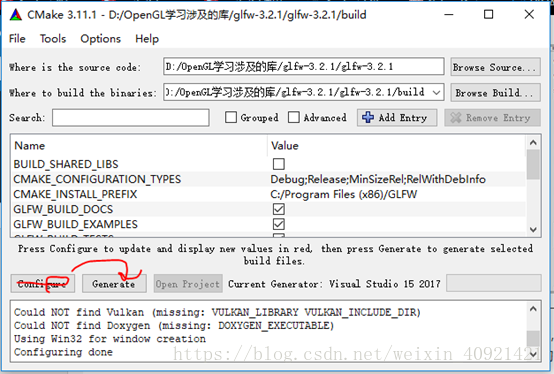Click the 'Using Win32 for window creation' line
Screen dimensions: 554x374
point(110,339)
